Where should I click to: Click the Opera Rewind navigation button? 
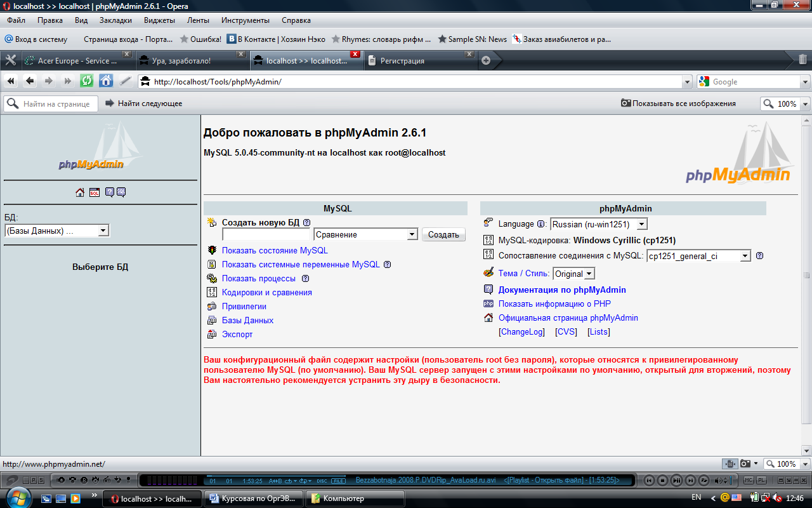(11, 81)
